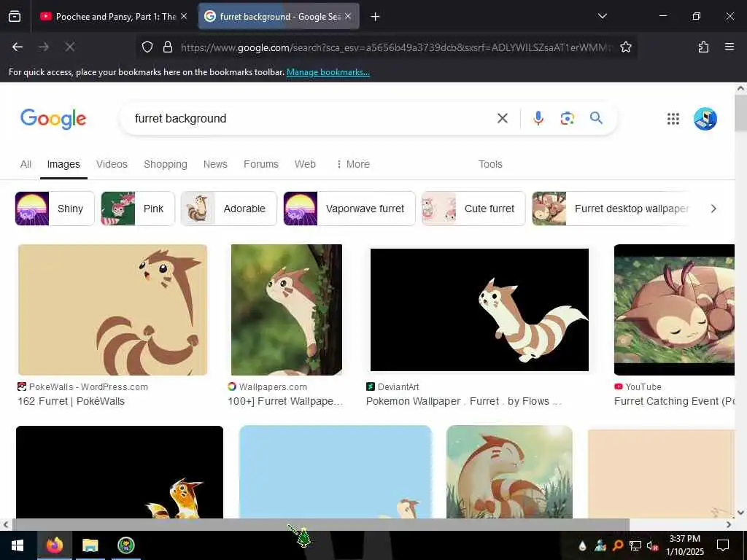Image resolution: width=747 pixels, height=560 pixels.
Task: Filter by Vaporwave furret chip
Action: coord(349,209)
